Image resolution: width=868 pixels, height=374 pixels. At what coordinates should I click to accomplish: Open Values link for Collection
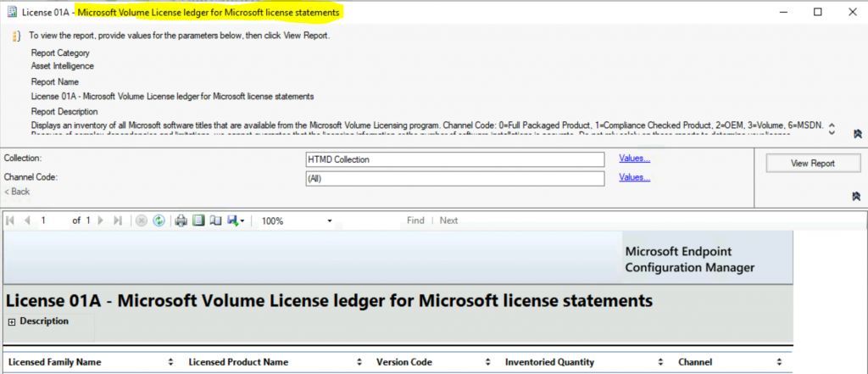pos(634,159)
